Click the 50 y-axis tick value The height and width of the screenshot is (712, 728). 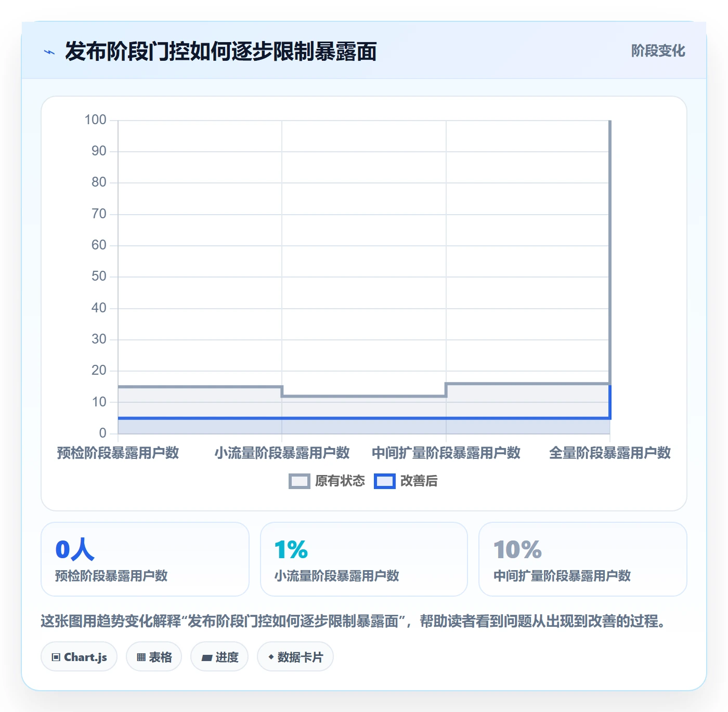[99, 276]
